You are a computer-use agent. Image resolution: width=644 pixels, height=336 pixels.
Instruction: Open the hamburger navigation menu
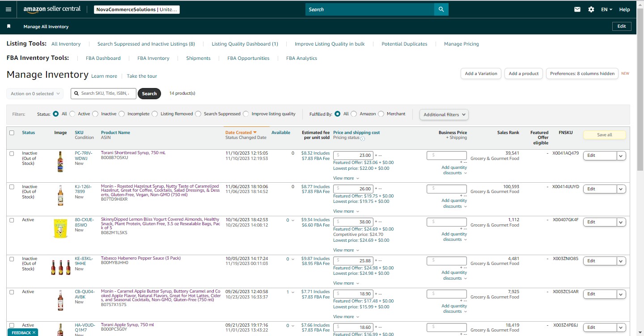pos(8,9)
